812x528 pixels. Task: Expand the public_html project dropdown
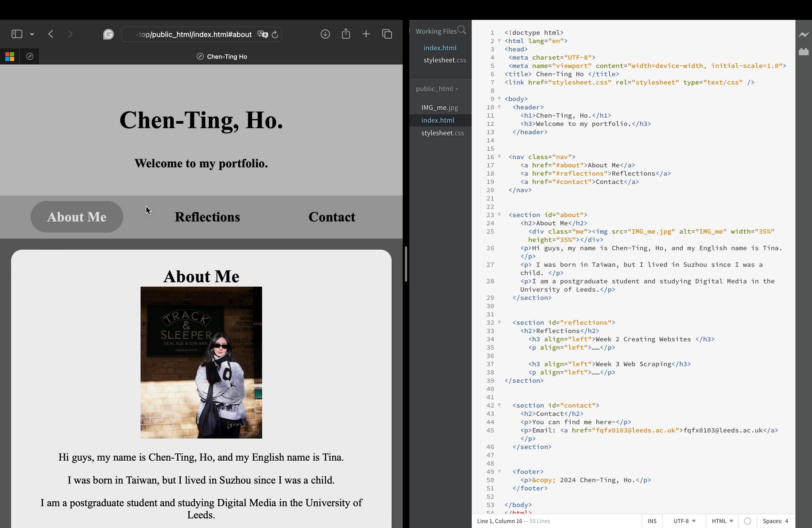tap(437, 89)
